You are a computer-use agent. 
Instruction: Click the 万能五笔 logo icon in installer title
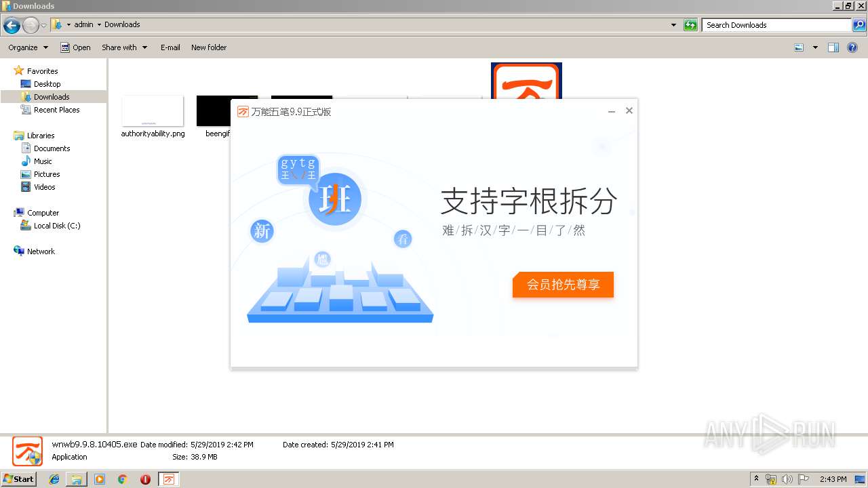[x=243, y=112]
